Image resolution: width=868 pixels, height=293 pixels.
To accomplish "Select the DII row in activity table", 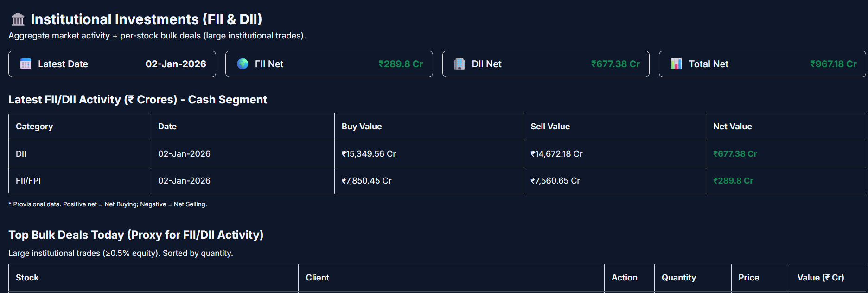I will [x=21, y=154].
